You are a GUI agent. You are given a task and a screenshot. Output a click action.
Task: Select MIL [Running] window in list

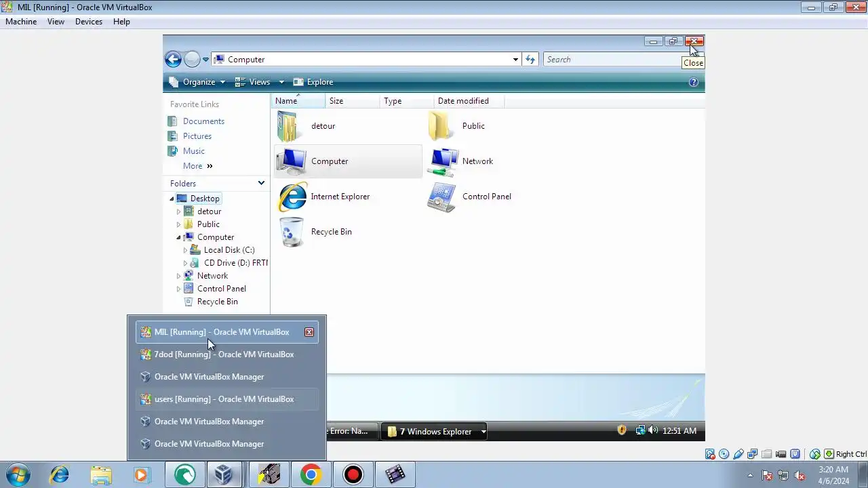tap(227, 332)
